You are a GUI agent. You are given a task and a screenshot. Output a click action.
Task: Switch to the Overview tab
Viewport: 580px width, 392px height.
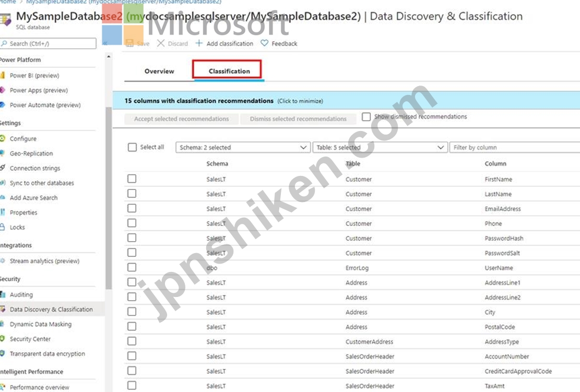[159, 71]
